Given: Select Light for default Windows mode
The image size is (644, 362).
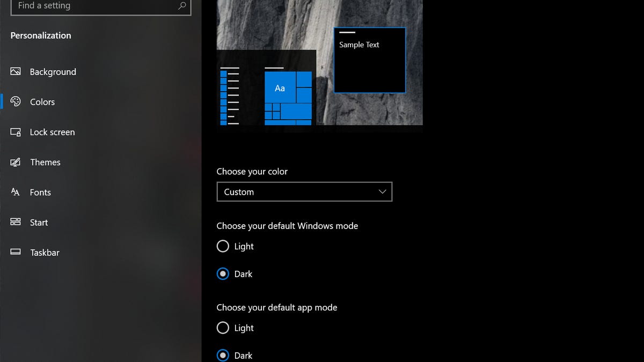Looking at the screenshot, I should tap(223, 246).
